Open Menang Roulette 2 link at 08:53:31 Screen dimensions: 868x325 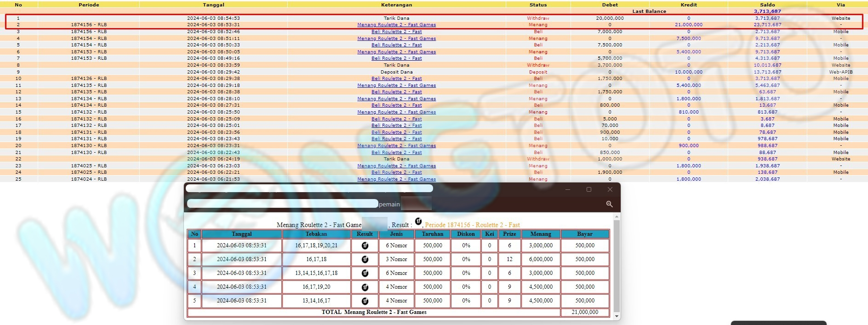(396, 25)
